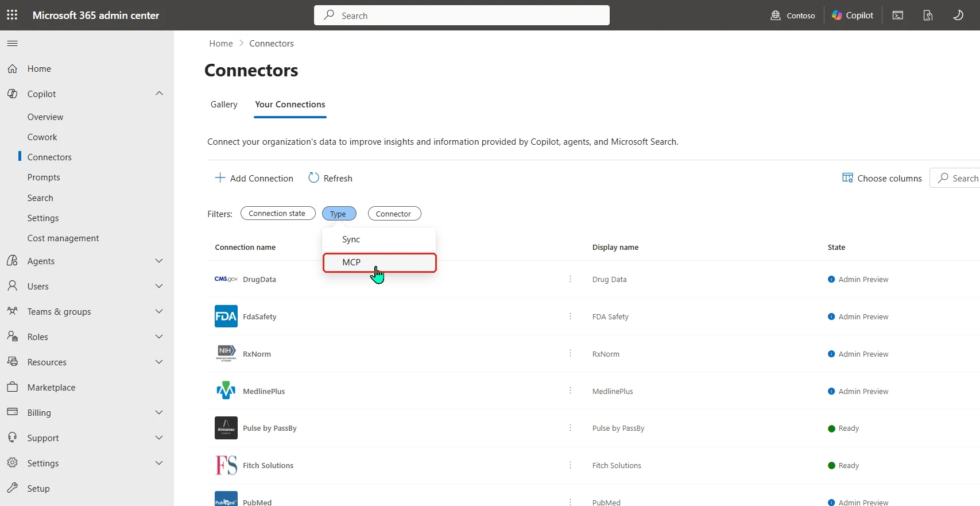Expand the Teams & groups section

(159, 311)
